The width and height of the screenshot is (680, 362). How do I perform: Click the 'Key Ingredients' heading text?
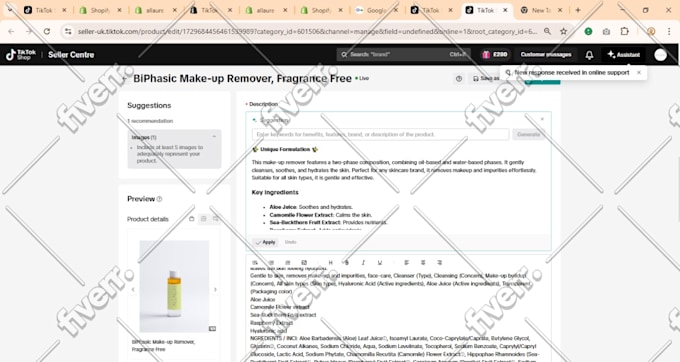275,192
